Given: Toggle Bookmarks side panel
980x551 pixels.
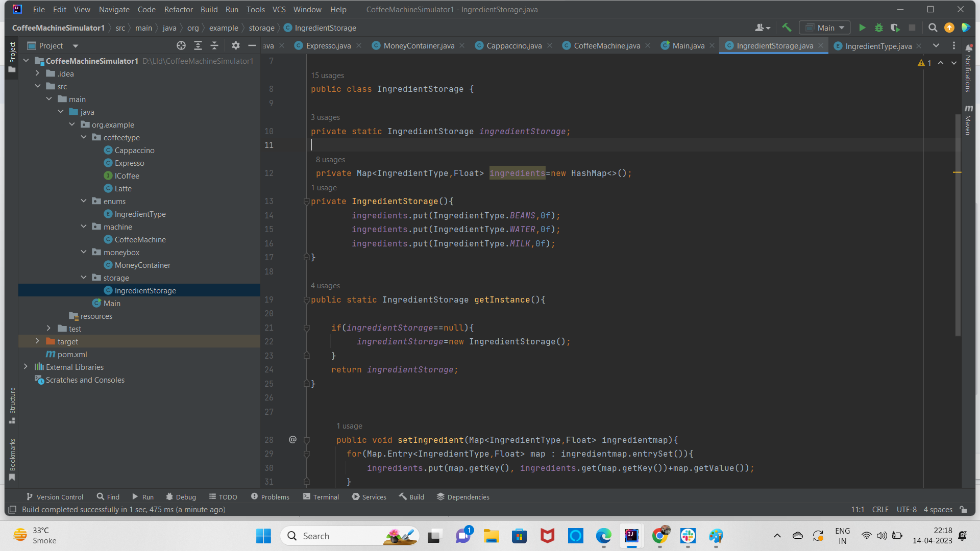Looking at the screenshot, I should 12,459.
